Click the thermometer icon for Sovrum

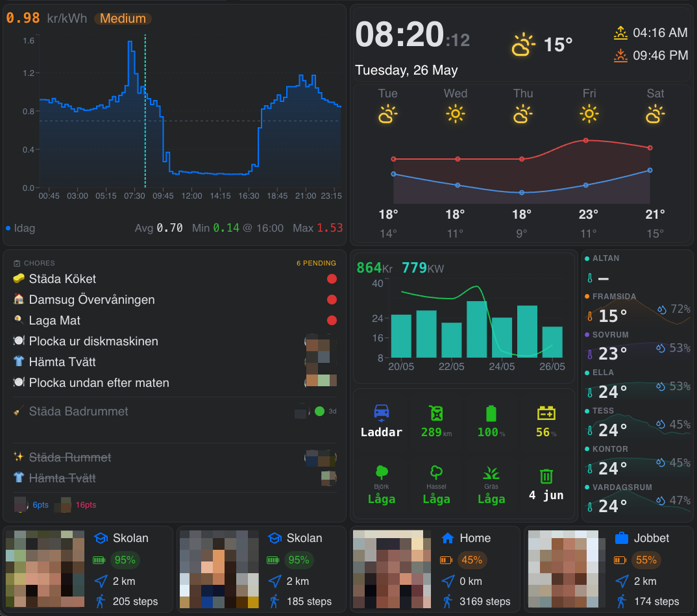point(590,354)
